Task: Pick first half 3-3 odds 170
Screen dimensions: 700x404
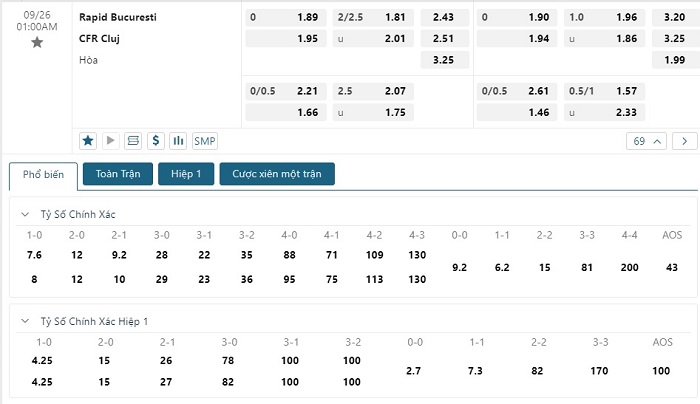Action: [599, 371]
